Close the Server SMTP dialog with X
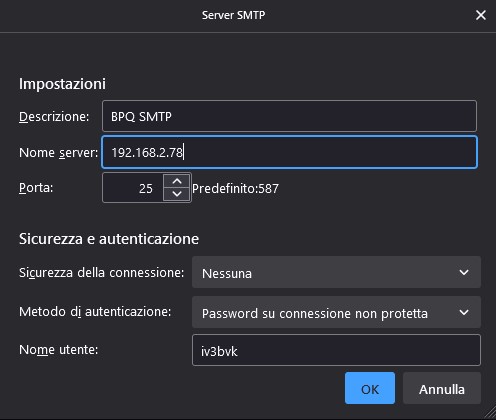 click(x=481, y=15)
